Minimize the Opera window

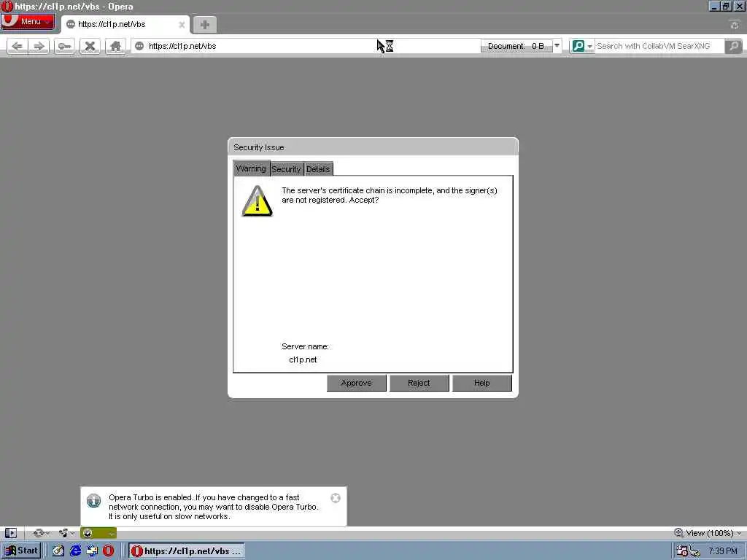click(x=714, y=6)
